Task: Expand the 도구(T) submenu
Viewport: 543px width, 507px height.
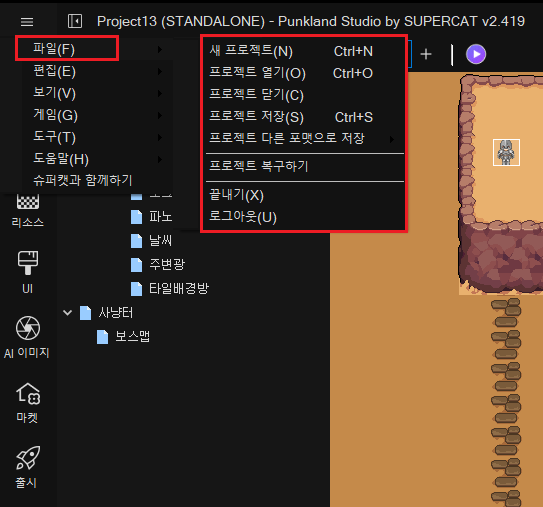Action: coord(97,137)
